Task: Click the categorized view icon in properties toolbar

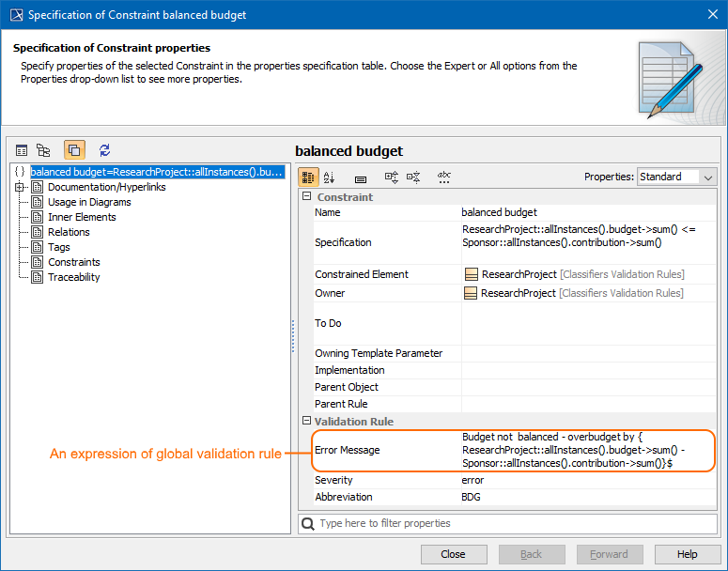Action: coord(308,177)
